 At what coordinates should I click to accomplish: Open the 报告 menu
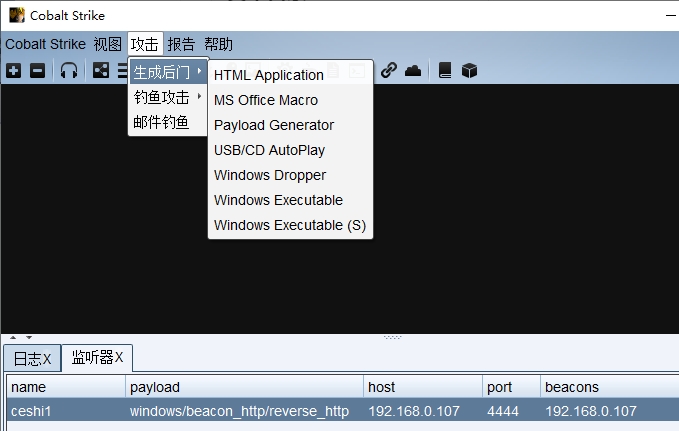point(181,44)
